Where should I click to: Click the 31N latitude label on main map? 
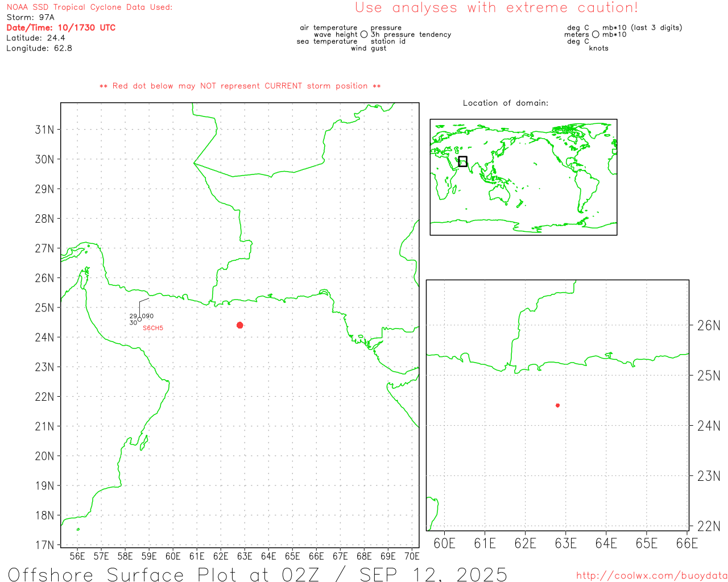tap(44, 130)
